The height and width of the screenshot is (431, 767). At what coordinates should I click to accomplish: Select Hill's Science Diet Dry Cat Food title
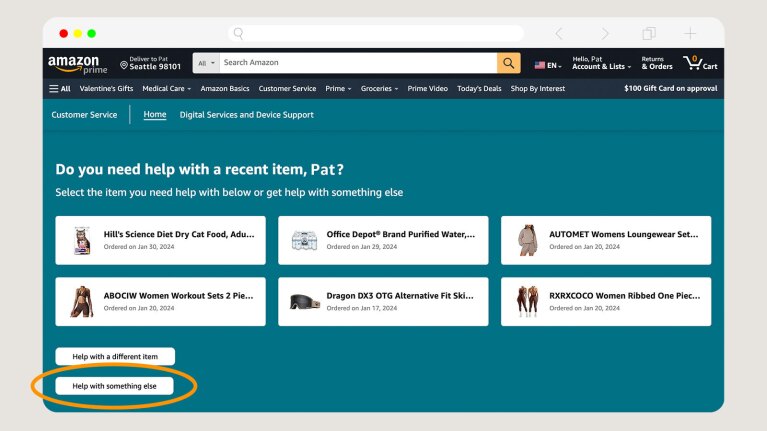179,234
